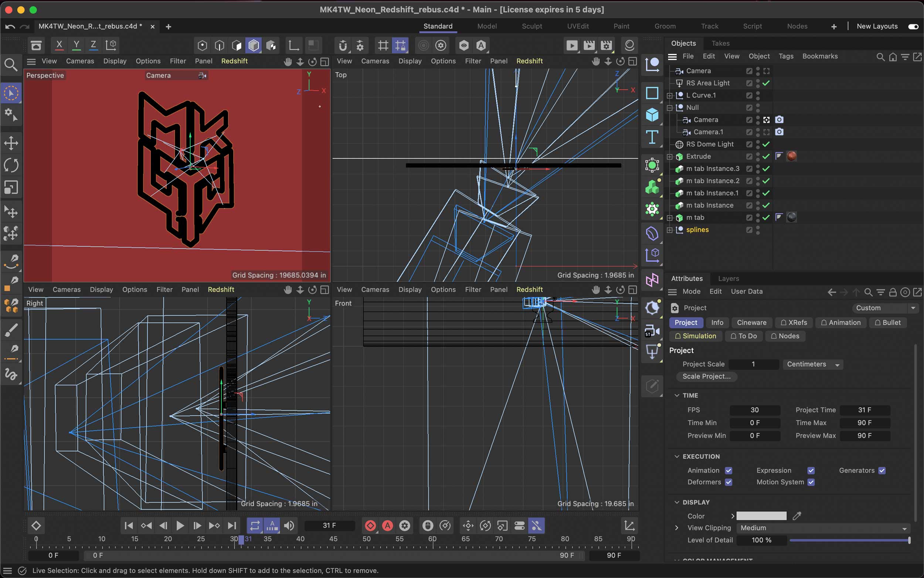Uncheck the Deformers checkbox

[x=728, y=482]
